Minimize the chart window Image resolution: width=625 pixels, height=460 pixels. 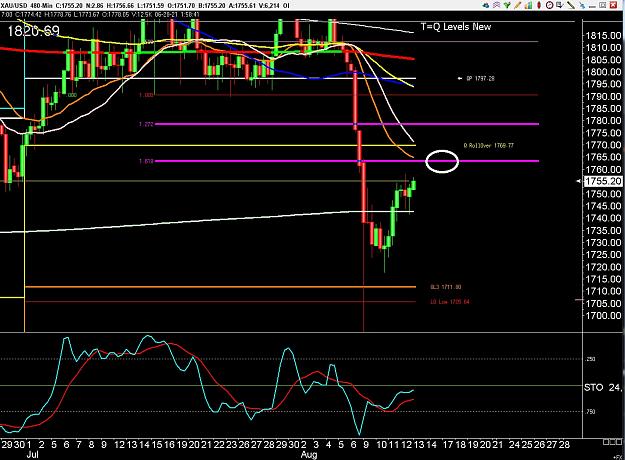coord(592,6)
